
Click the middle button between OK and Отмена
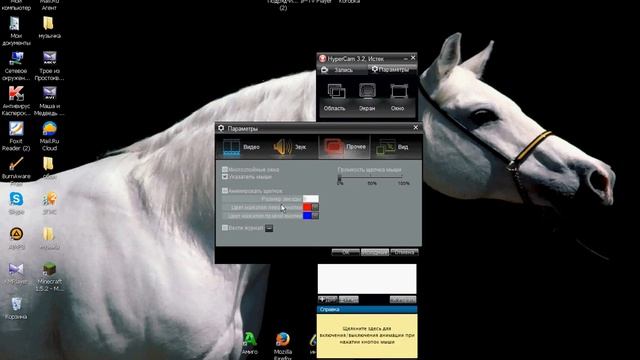375,252
